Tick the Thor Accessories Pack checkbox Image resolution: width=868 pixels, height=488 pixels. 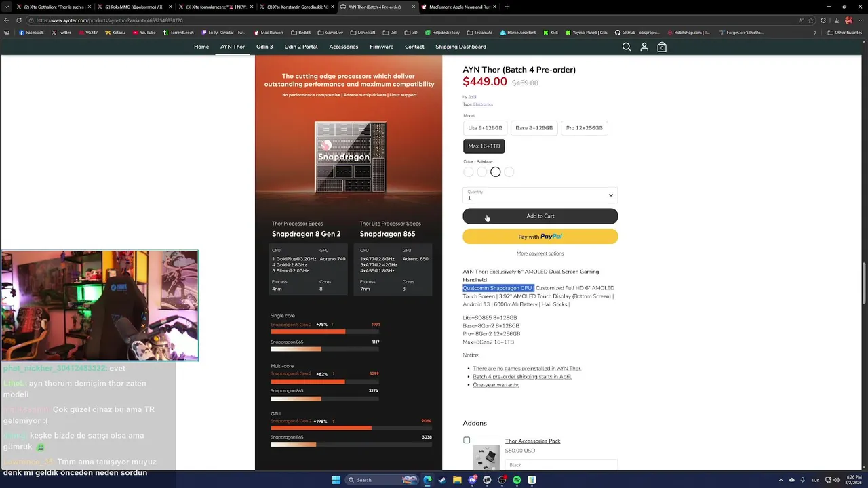(467, 441)
